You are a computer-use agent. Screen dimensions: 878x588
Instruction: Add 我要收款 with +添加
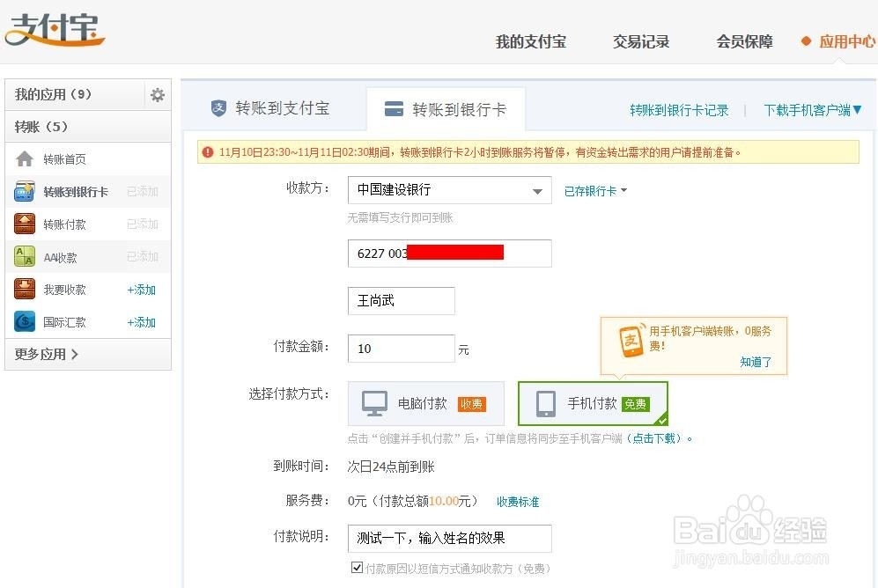(x=141, y=290)
